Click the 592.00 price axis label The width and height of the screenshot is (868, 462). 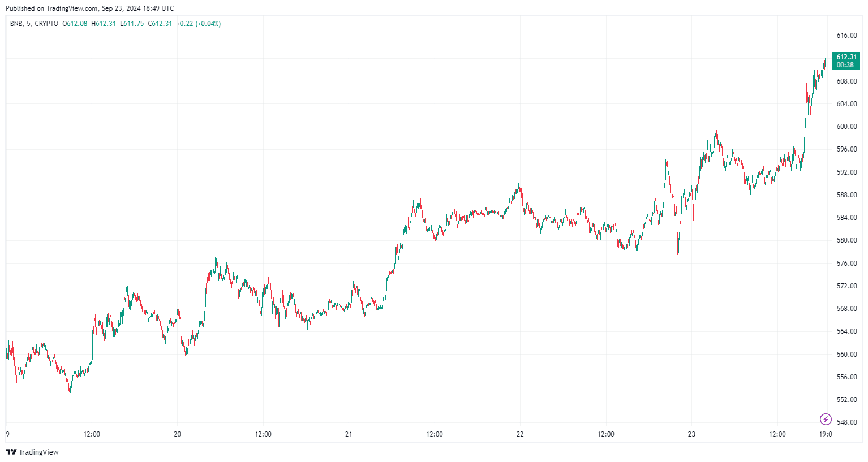(846, 172)
